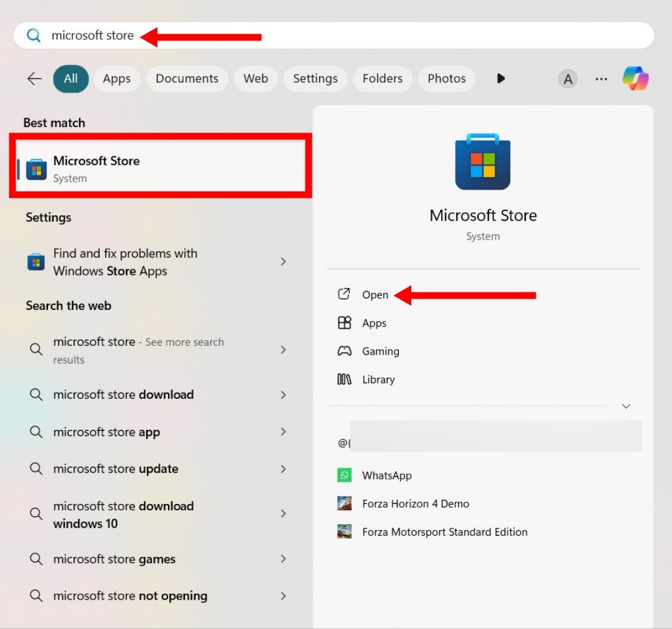Select the All filter tab
672x629 pixels.
tap(71, 78)
